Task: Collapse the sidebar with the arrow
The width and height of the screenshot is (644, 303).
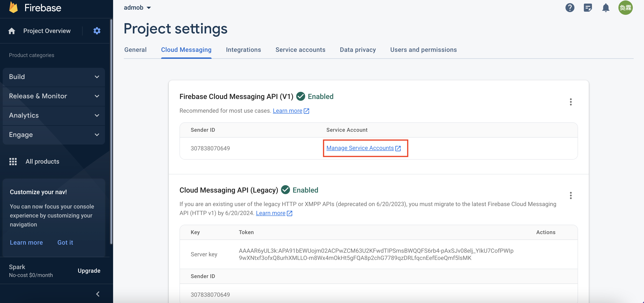Action: [x=98, y=294]
